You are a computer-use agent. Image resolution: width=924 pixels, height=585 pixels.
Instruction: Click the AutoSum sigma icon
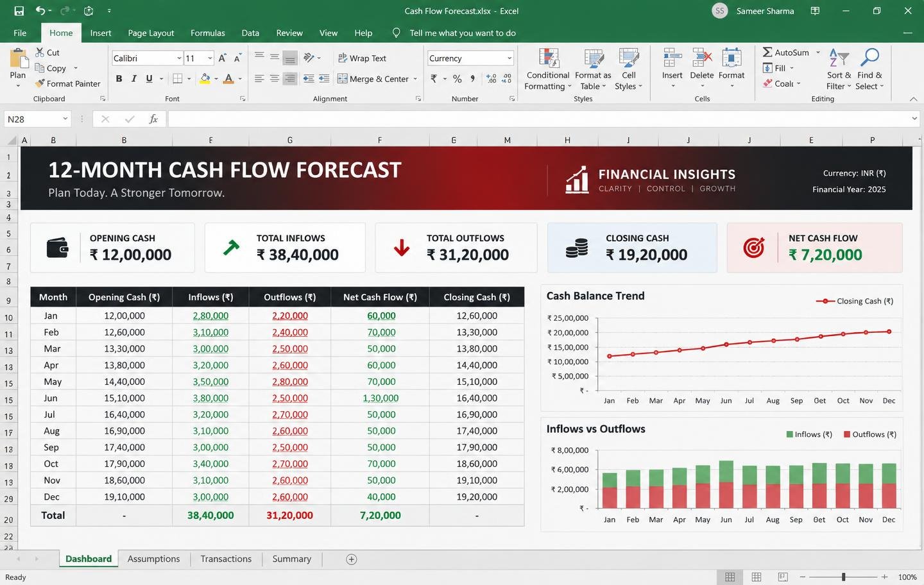click(x=767, y=53)
